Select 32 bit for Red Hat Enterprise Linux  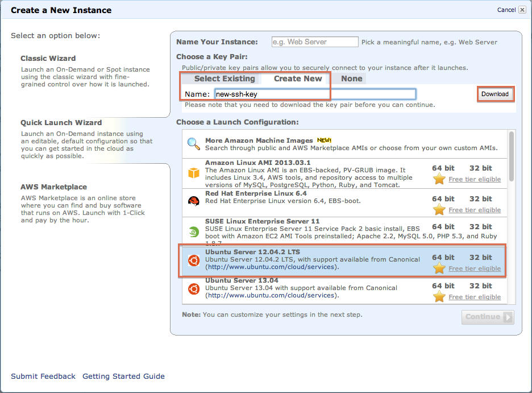click(480, 199)
